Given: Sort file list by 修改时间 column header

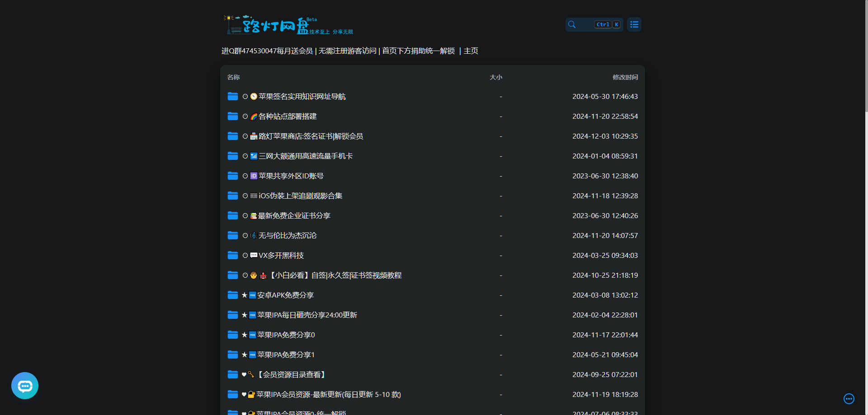Looking at the screenshot, I should pos(625,77).
